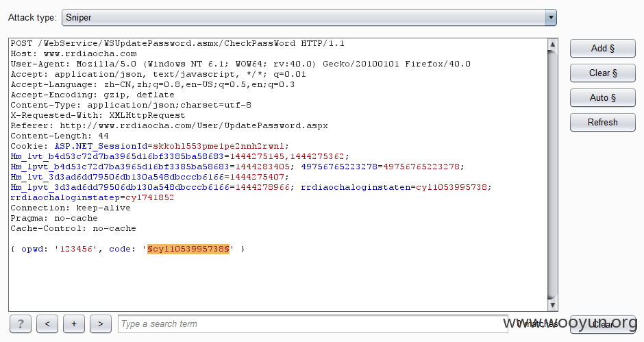Image resolution: width=644 pixels, height=342 pixels.
Task: Click the vertical scrollbar thumb in editor
Action: click(x=552, y=175)
